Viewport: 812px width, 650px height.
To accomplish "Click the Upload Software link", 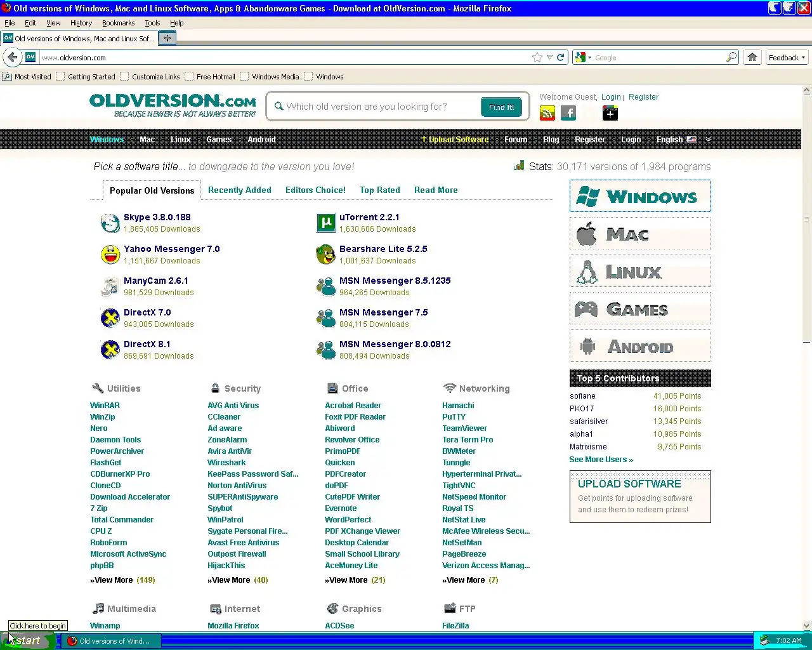I will (x=455, y=139).
